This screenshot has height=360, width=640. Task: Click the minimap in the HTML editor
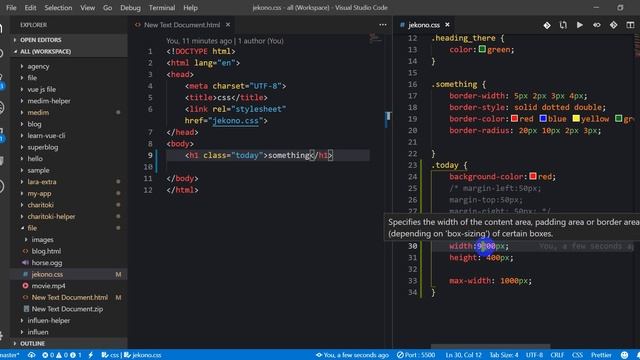click(x=376, y=39)
